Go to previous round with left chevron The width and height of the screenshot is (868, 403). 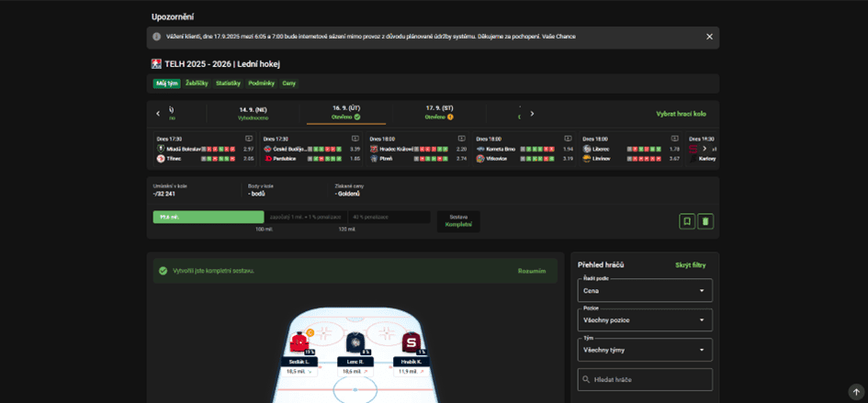click(x=158, y=114)
